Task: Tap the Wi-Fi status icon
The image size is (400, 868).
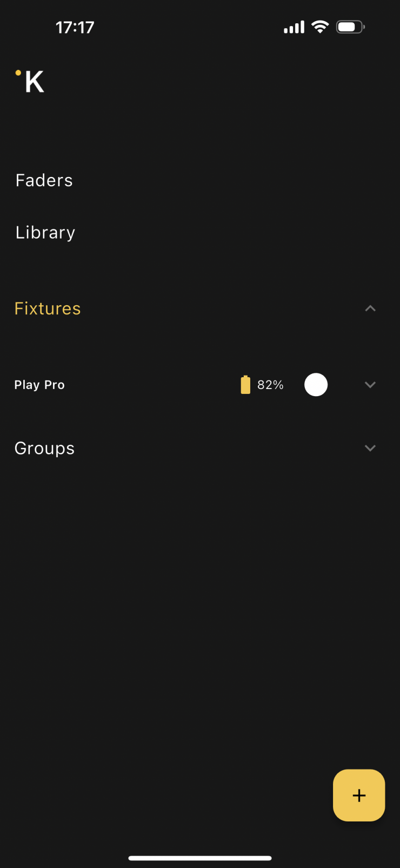Action: pos(320,27)
